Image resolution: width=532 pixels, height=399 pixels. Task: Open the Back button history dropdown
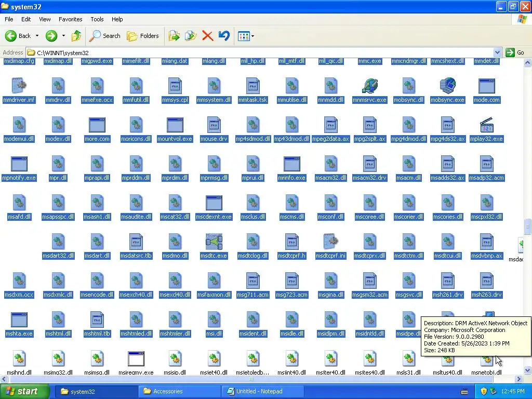point(37,36)
